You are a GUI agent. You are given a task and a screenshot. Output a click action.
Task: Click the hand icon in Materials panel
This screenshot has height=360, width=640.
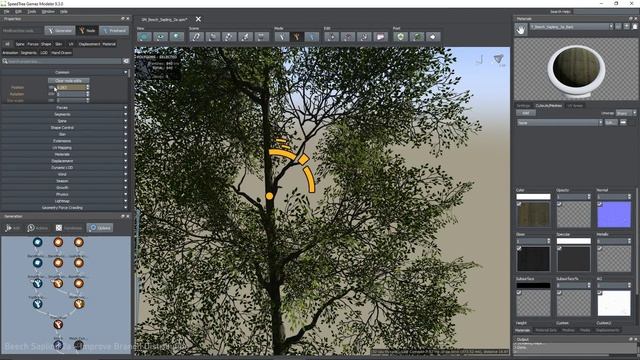pos(521,30)
